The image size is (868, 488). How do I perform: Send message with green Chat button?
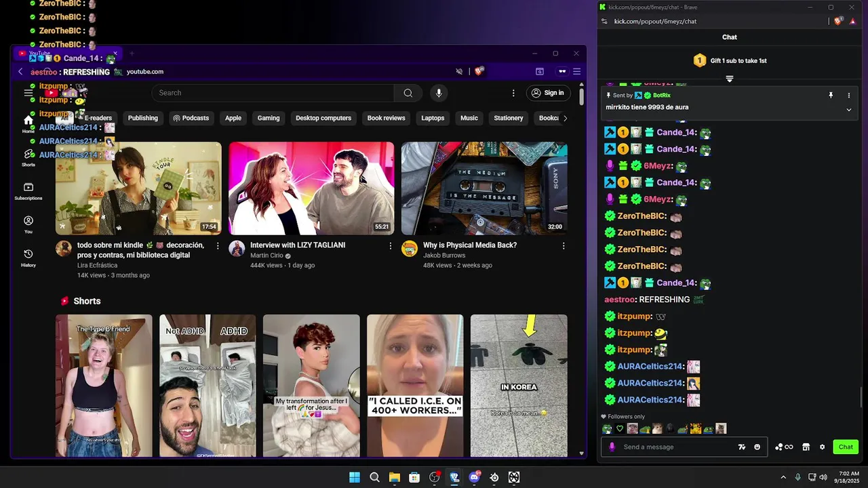coord(846,447)
